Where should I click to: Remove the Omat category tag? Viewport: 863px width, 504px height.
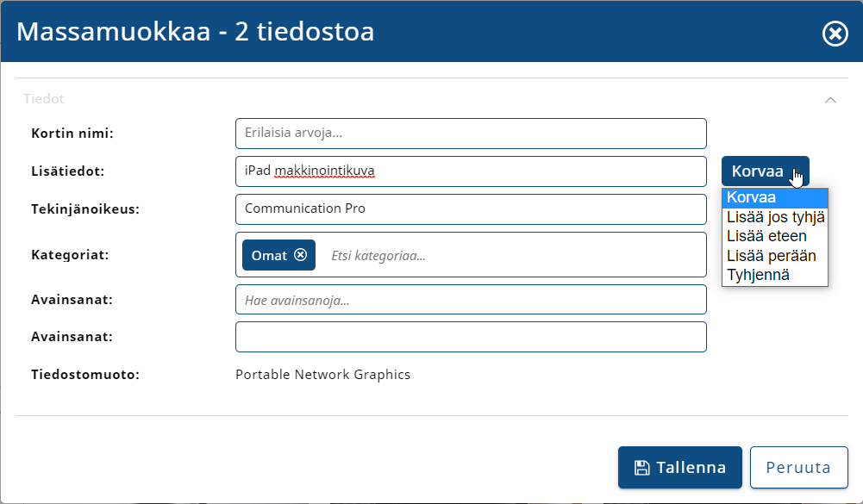pos(300,255)
